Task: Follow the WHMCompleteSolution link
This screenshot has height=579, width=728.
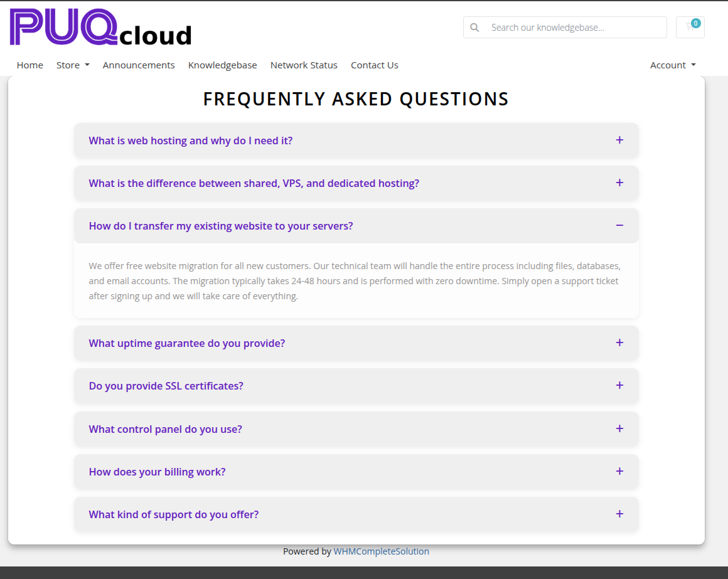Action: (x=381, y=551)
